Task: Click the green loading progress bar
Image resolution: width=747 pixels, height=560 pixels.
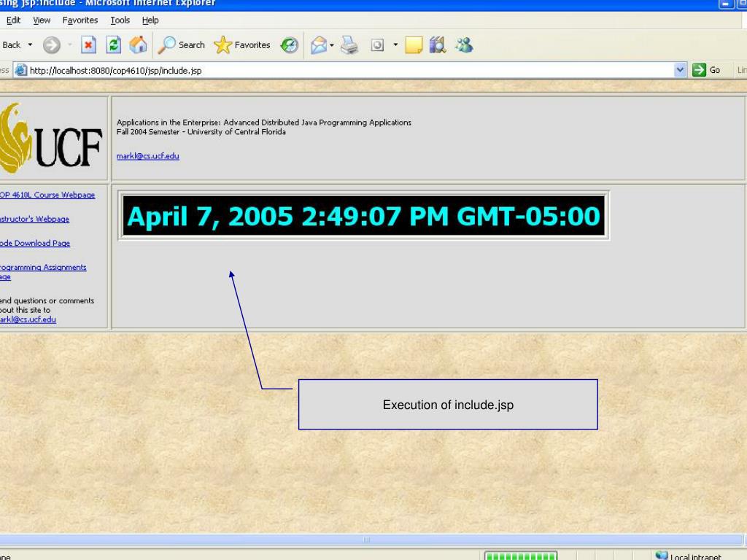Action: pos(521,556)
